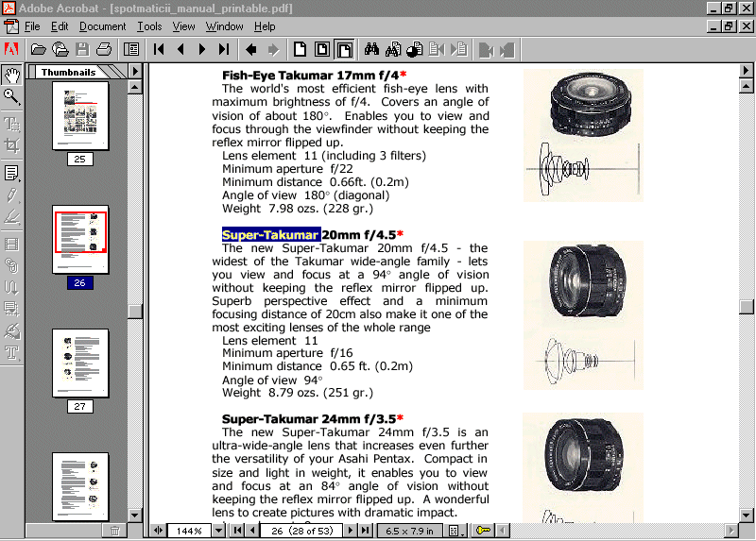Click the document vertical scrollbar down arrow
The width and height of the screenshot is (756, 541).
(746, 515)
